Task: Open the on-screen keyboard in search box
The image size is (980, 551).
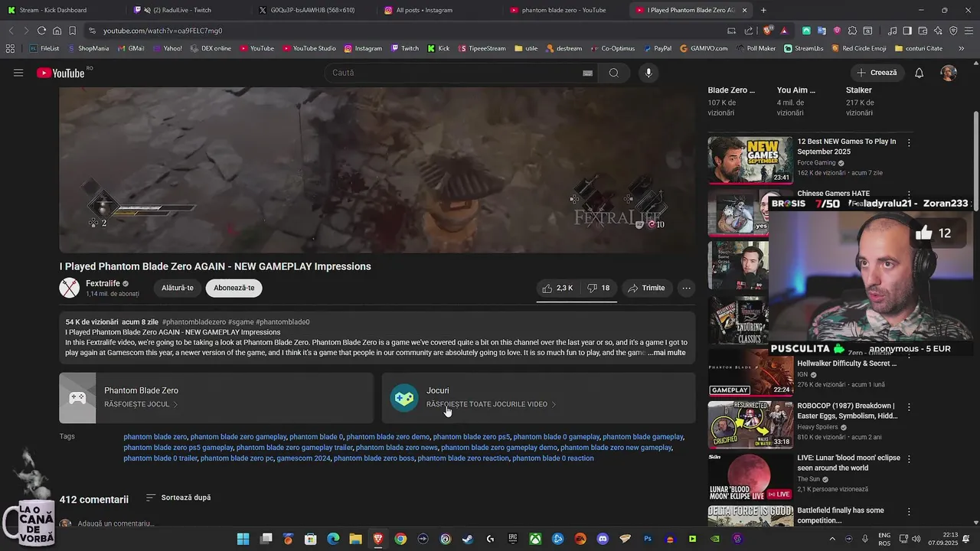Action: click(x=587, y=73)
